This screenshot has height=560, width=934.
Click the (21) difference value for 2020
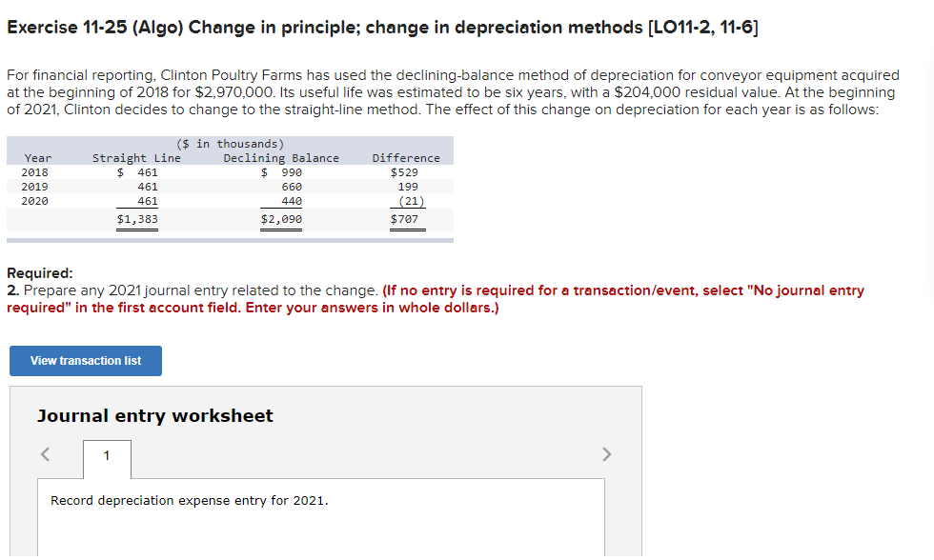410,201
